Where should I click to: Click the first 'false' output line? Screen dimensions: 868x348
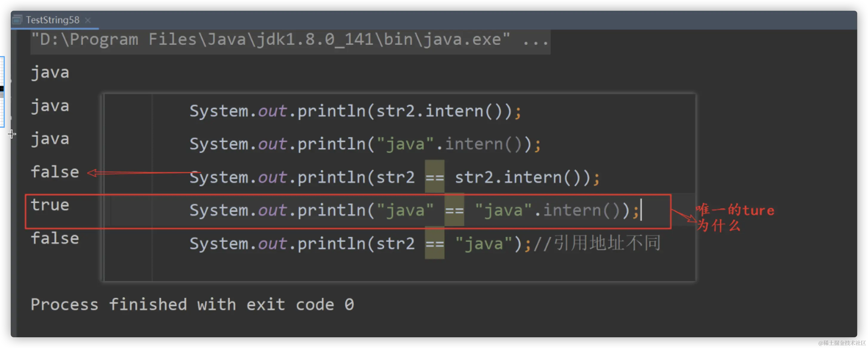55,172
